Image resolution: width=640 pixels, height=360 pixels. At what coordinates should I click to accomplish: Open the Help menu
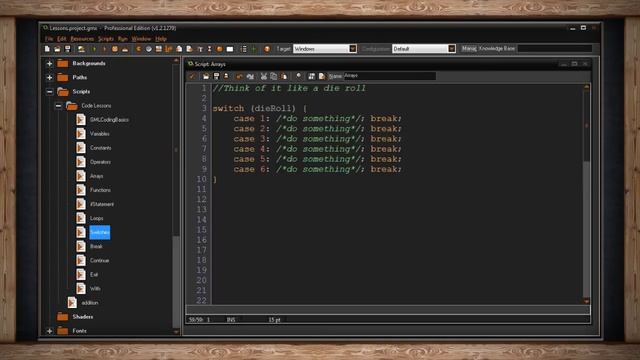[x=161, y=39]
